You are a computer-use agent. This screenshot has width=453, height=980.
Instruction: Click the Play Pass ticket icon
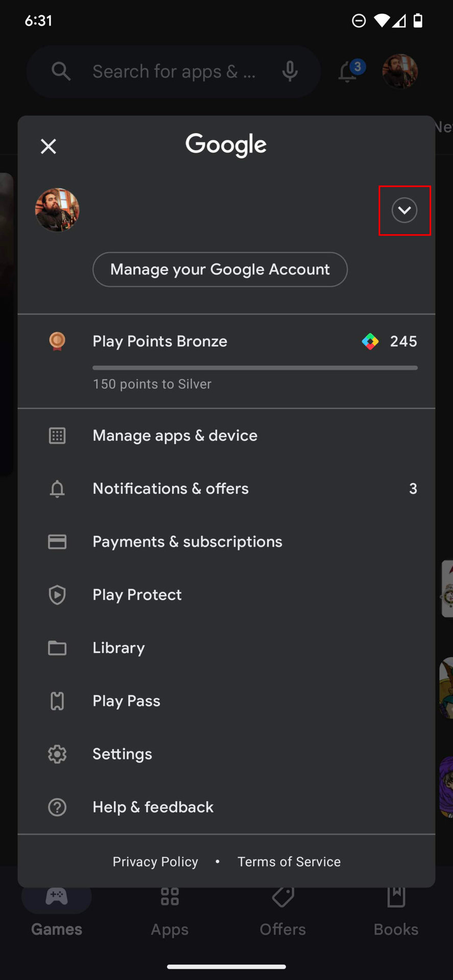[57, 701]
